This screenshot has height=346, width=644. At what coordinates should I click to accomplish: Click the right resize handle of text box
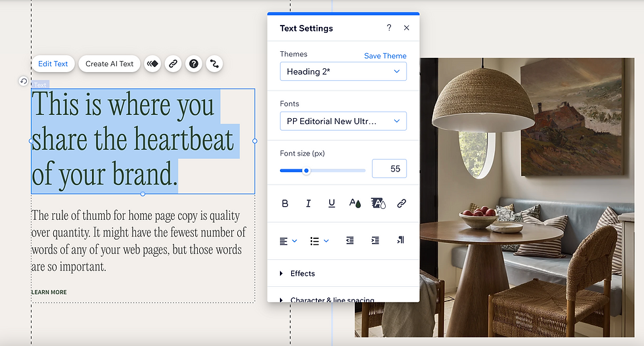pyautogui.click(x=255, y=141)
